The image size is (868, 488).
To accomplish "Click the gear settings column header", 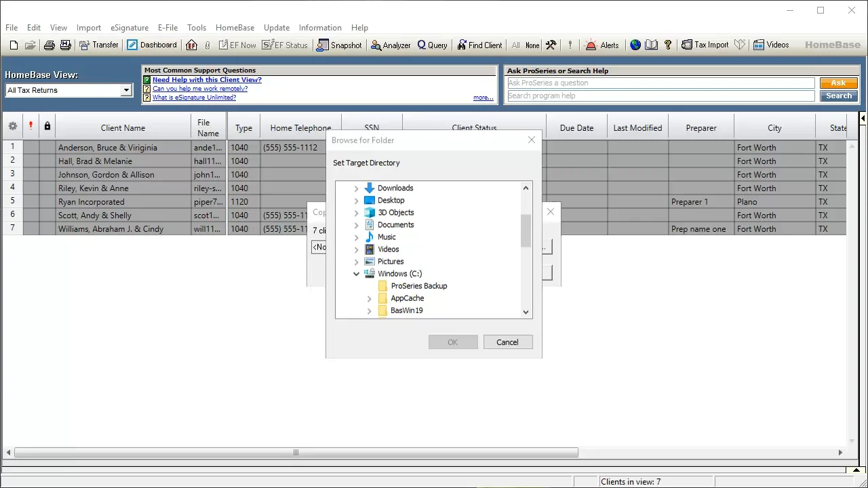I will tap(13, 126).
